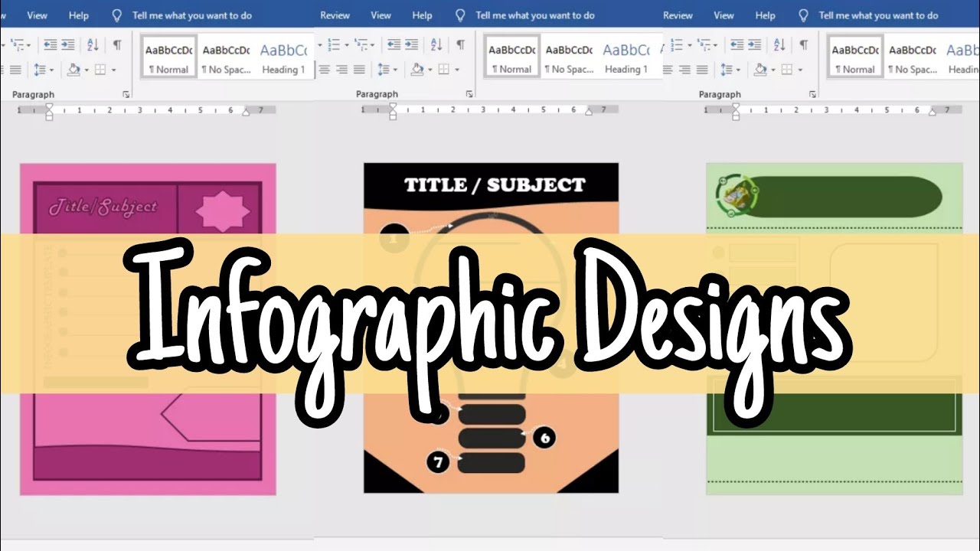Image resolution: width=980 pixels, height=551 pixels.
Task: Click Increase Indent in the green infographic window
Action: (x=754, y=45)
